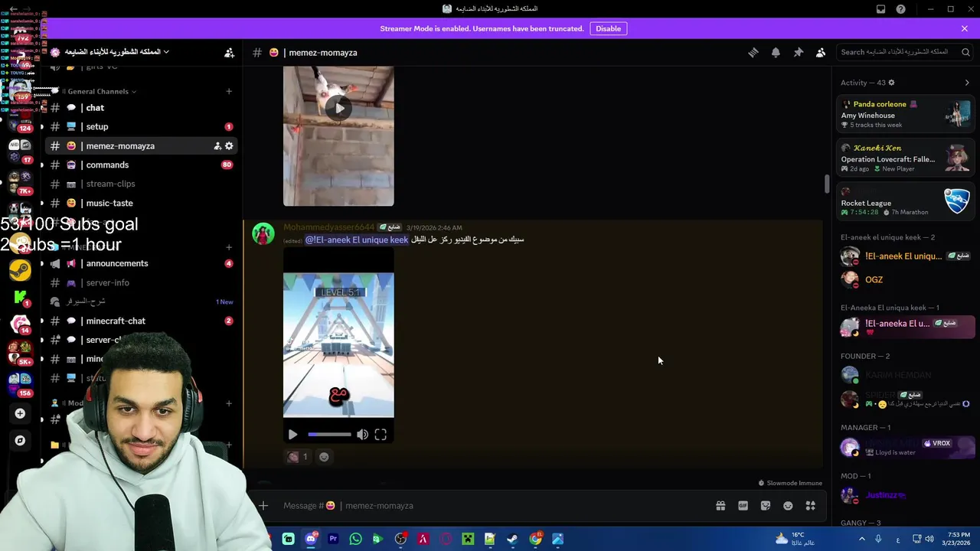
Task: Open the server-info channel
Action: coord(142,282)
